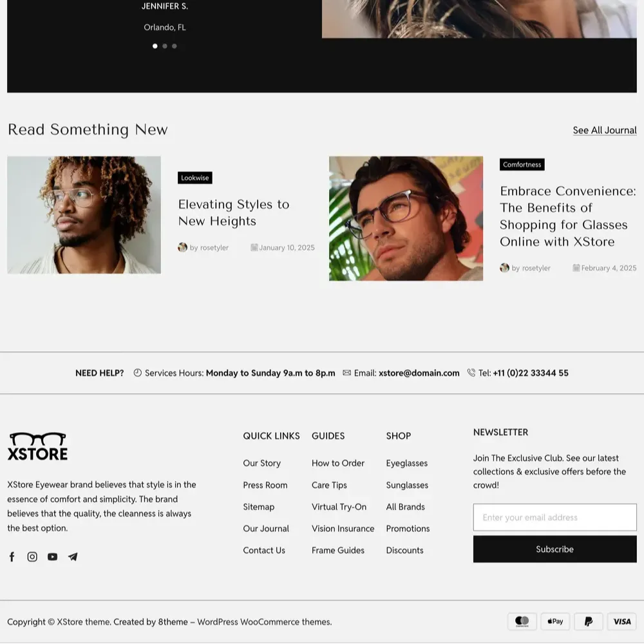Viewport: 644px width, 644px height.
Task: Click the Visa payment icon
Action: pyautogui.click(x=622, y=621)
